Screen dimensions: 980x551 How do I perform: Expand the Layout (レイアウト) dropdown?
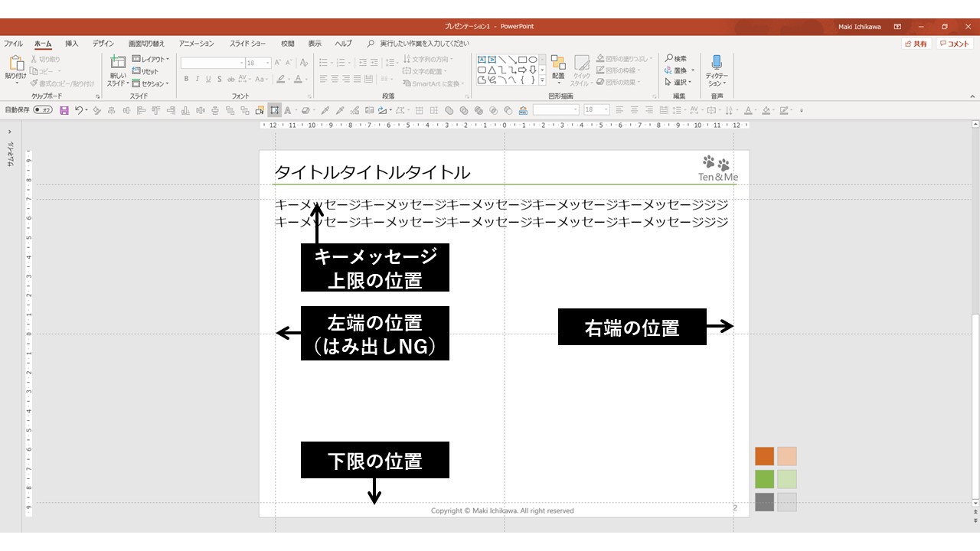151,59
